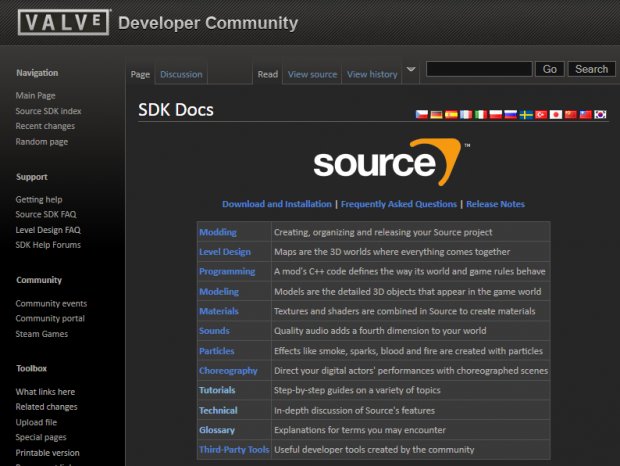Open the Modding category link
Viewport: 620px width, 466px height.
coord(218,232)
